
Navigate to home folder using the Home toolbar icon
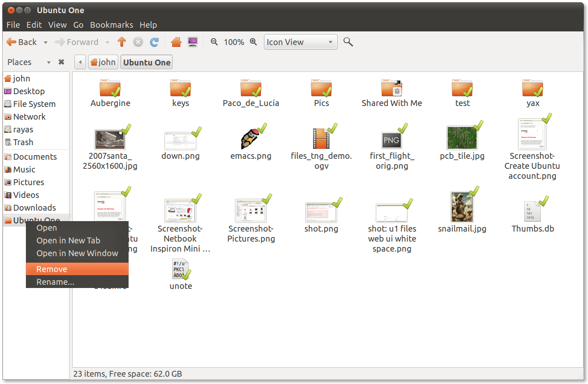click(x=176, y=41)
